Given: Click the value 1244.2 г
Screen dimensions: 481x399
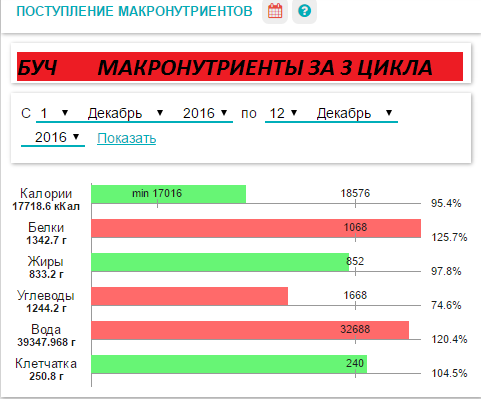Looking at the screenshot, I should click(46, 308).
